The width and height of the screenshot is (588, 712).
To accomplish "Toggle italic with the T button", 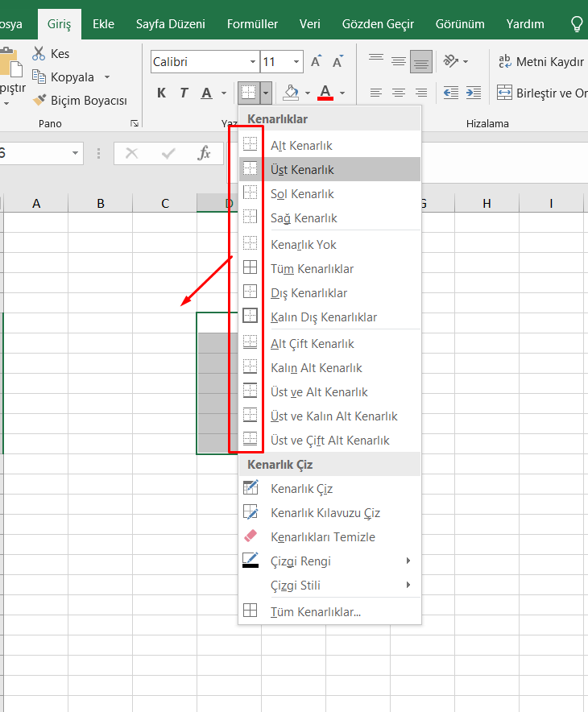I will pyautogui.click(x=184, y=93).
